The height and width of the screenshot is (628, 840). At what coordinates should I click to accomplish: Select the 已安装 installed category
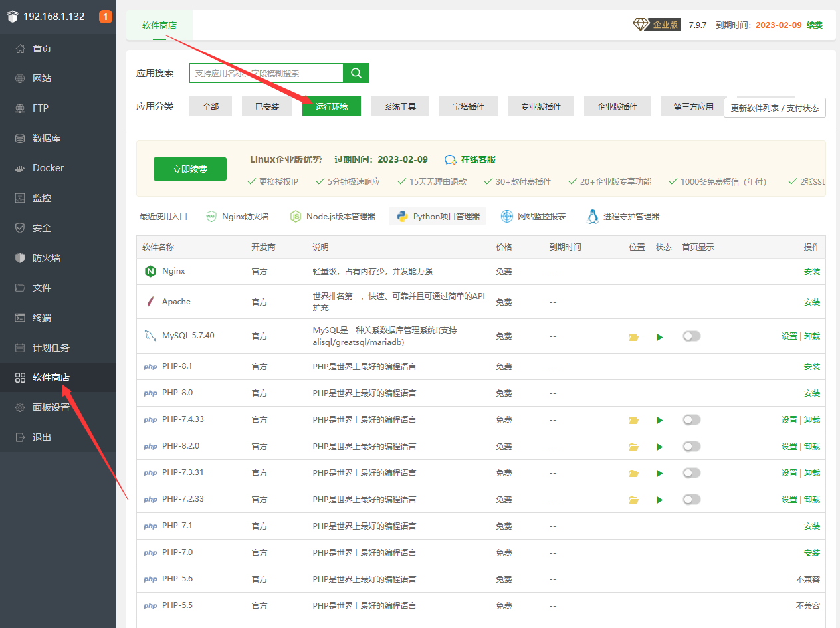click(x=267, y=106)
